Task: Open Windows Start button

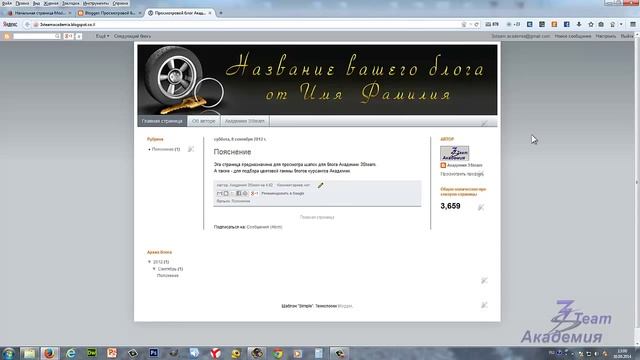Action: coord(8,353)
